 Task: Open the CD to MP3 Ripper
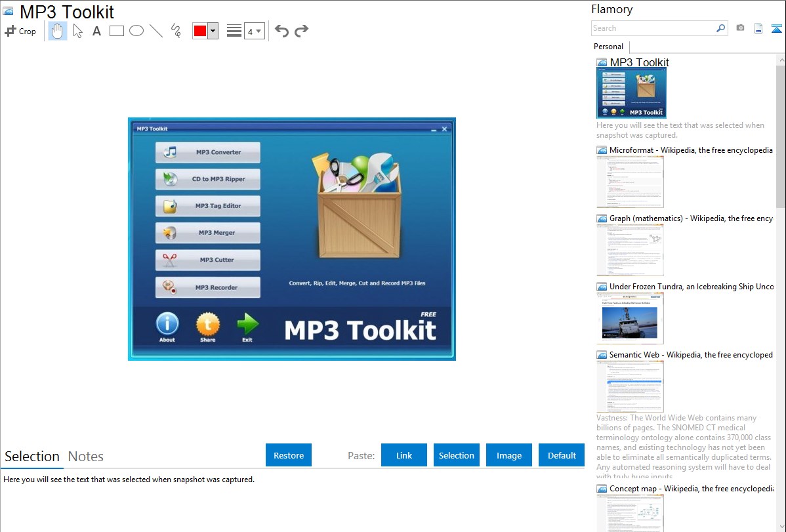tap(207, 179)
